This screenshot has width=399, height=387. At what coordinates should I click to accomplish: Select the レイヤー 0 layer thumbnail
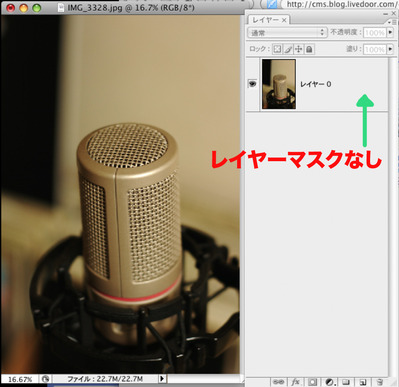click(279, 84)
